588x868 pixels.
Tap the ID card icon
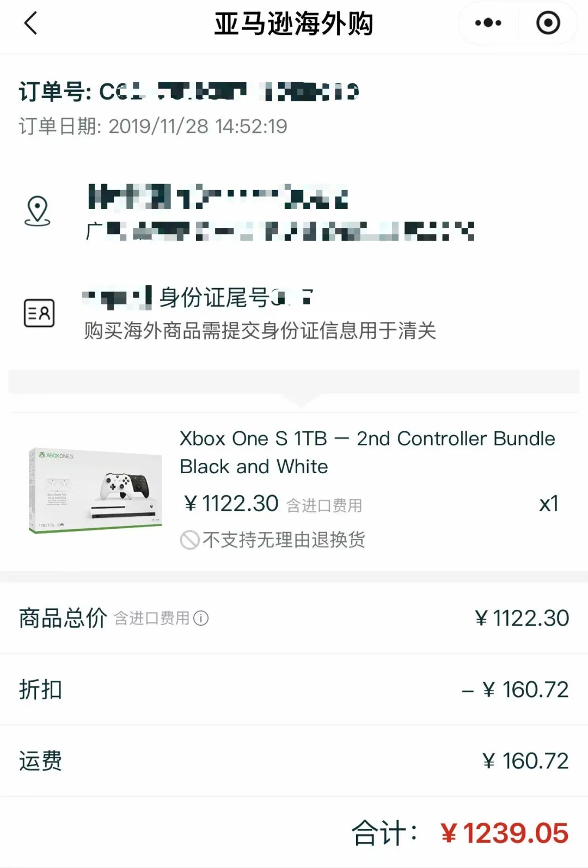[x=39, y=313]
